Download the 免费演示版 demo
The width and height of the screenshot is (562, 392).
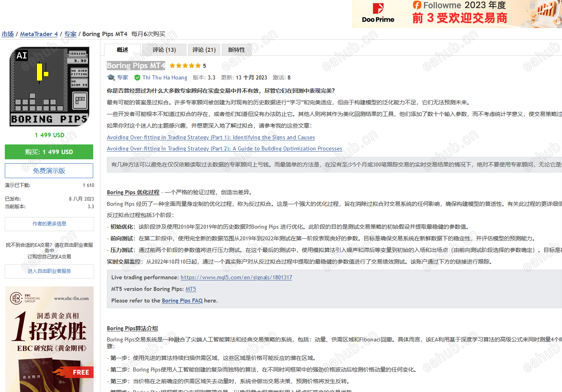(x=49, y=171)
